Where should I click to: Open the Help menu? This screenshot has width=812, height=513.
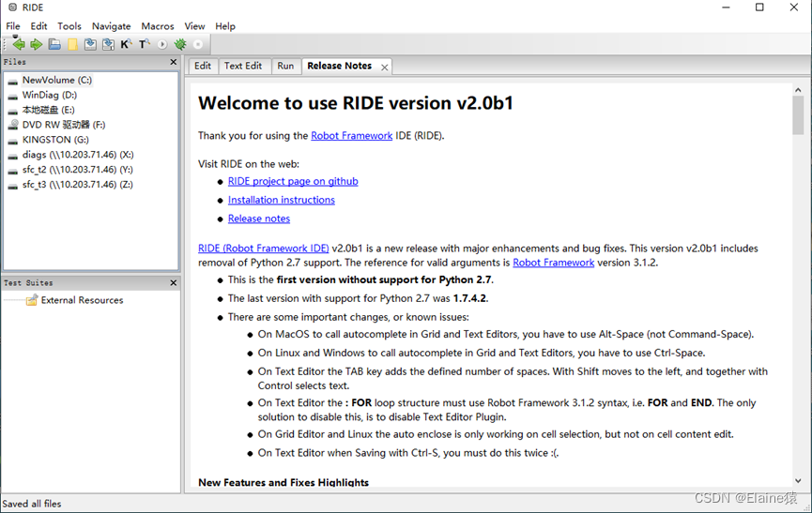click(x=225, y=26)
